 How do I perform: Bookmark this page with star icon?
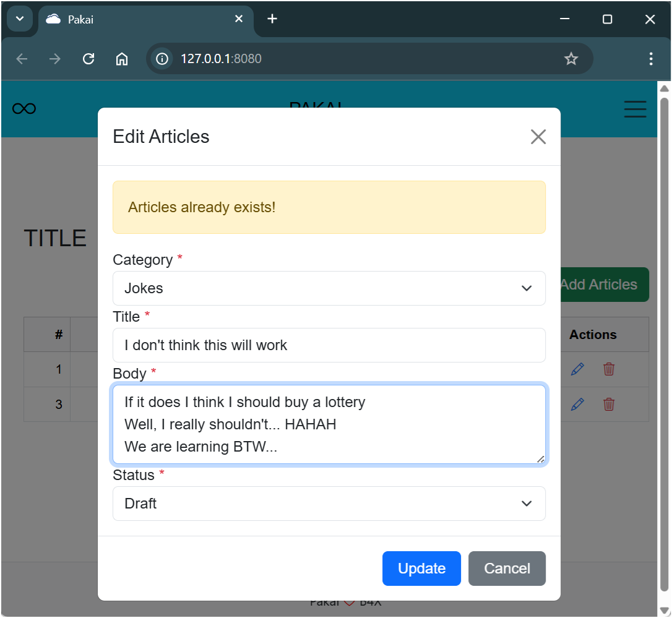click(x=571, y=59)
